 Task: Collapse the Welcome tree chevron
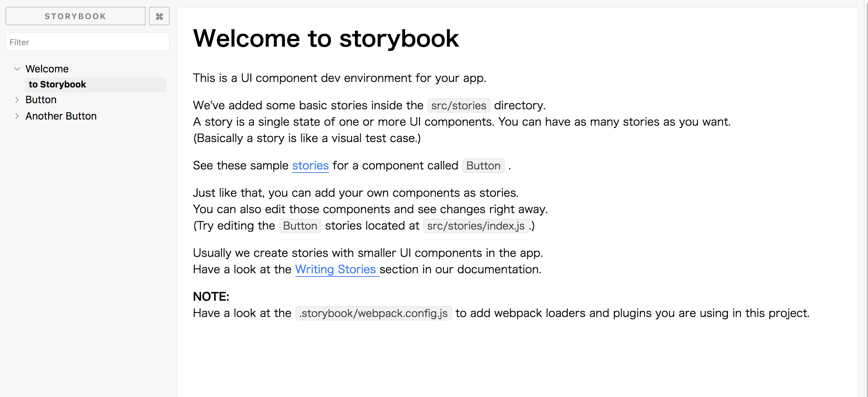[x=17, y=69]
